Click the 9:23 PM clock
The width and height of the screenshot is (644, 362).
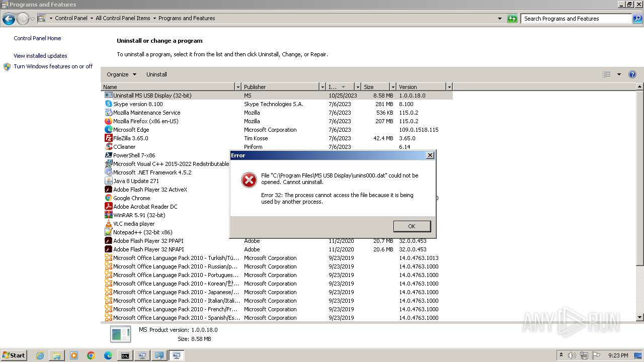(x=618, y=355)
